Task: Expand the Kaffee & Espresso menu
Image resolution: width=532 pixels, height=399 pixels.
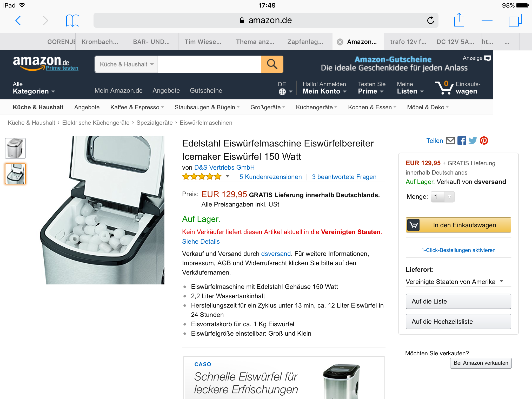Action: point(137,107)
